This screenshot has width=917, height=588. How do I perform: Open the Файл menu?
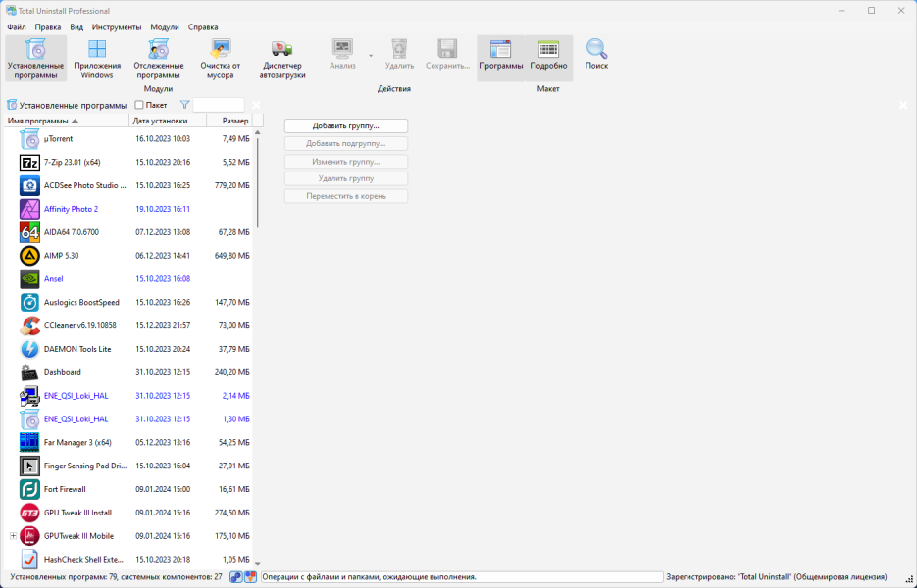click(17, 27)
